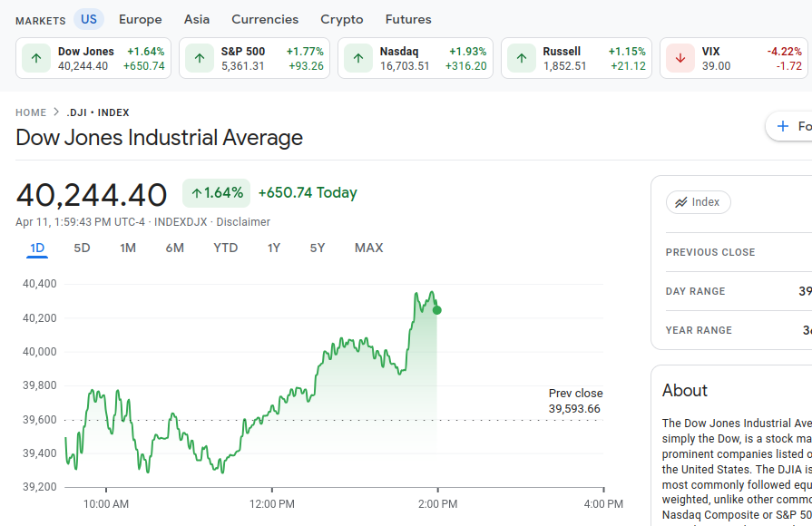Click the 2:00 PM axis label
This screenshot has width=812, height=526.
438,503
